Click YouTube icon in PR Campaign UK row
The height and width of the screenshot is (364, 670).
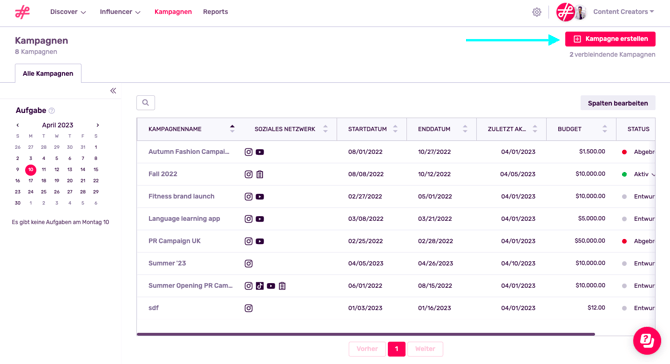[260, 241]
